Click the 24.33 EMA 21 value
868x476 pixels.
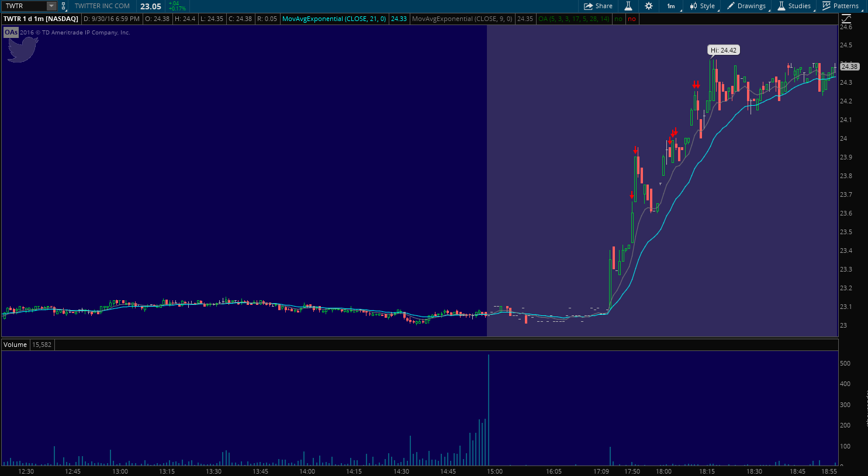(x=399, y=19)
